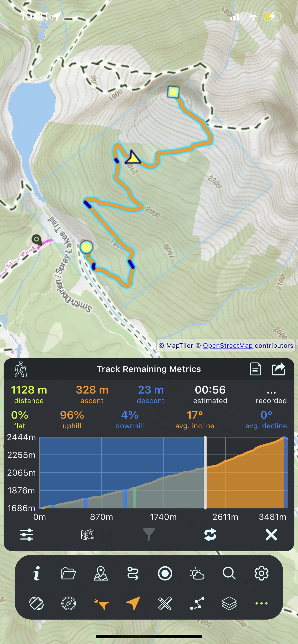This screenshot has width=298, height=644.
Task: Open the info button in toolbar
Action: pos(36,573)
